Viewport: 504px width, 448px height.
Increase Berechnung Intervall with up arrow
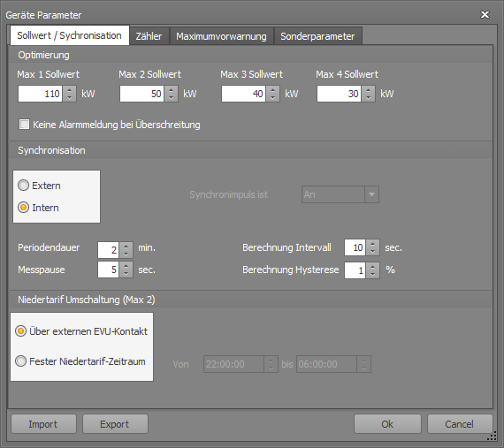[x=373, y=244]
